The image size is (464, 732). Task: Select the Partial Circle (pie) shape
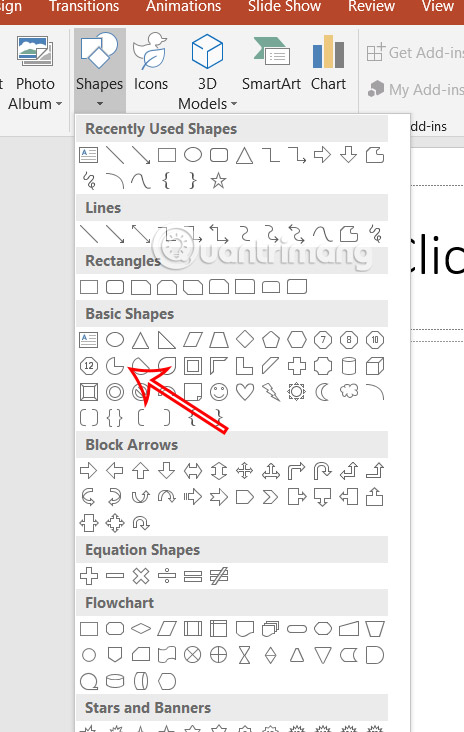tap(115, 366)
